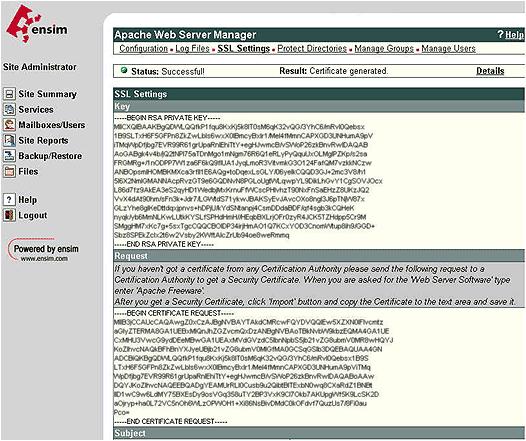Click inside the RSA private key text
The image size is (526, 441).
click(248, 181)
